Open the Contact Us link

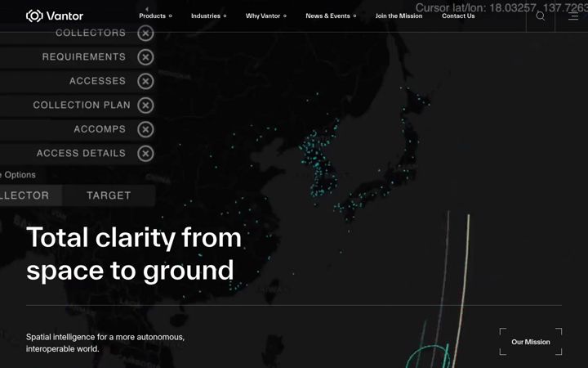[x=458, y=16]
